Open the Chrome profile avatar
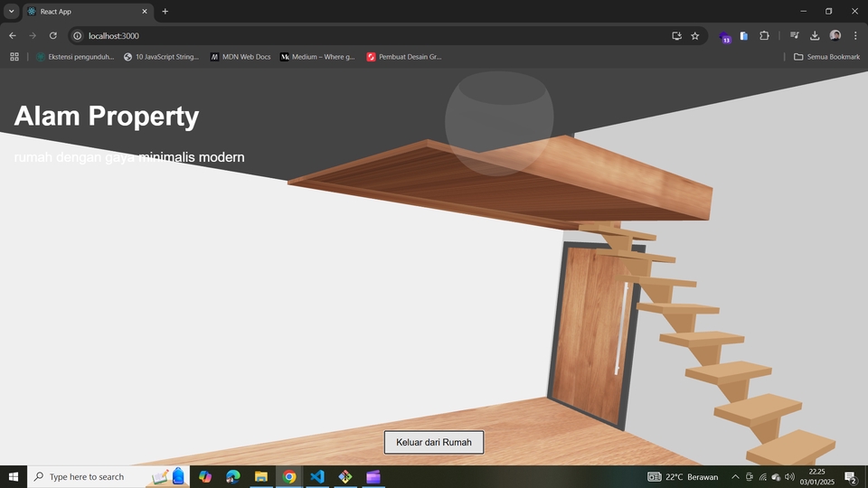868x488 pixels. tap(835, 36)
